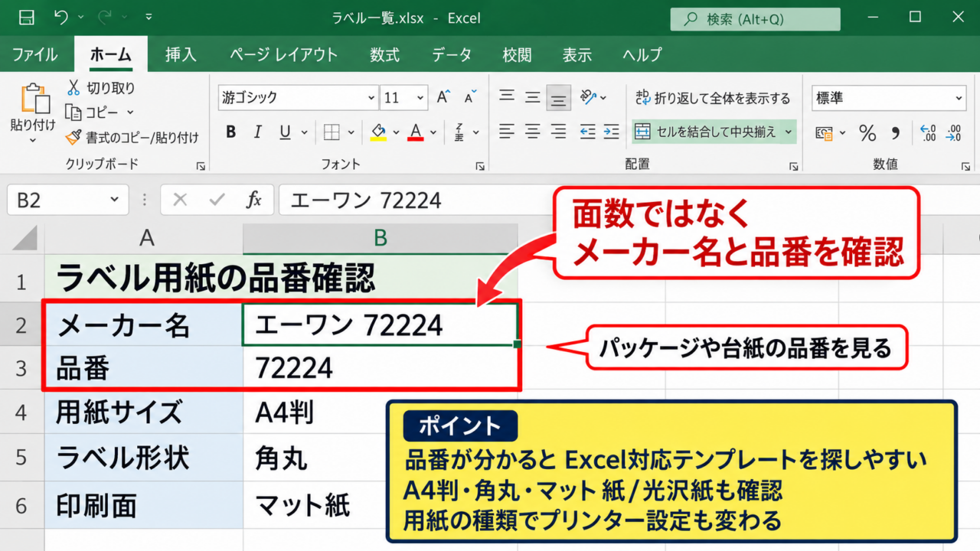This screenshot has width=980, height=551.
Task: Apply the red font color
Action: click(x=416, y=132)
